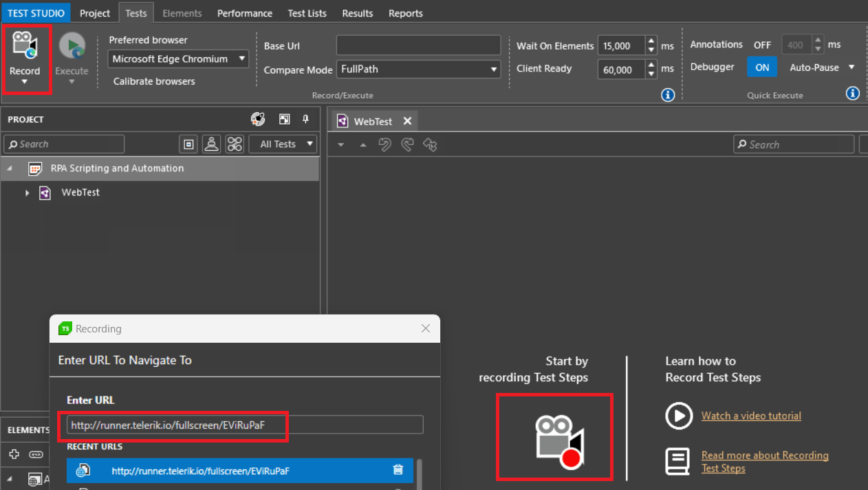Click the pawn-shaped icon in Project toolbar
Image resolution: width=868 pixels, height=490 pixels.
point(212,144)
